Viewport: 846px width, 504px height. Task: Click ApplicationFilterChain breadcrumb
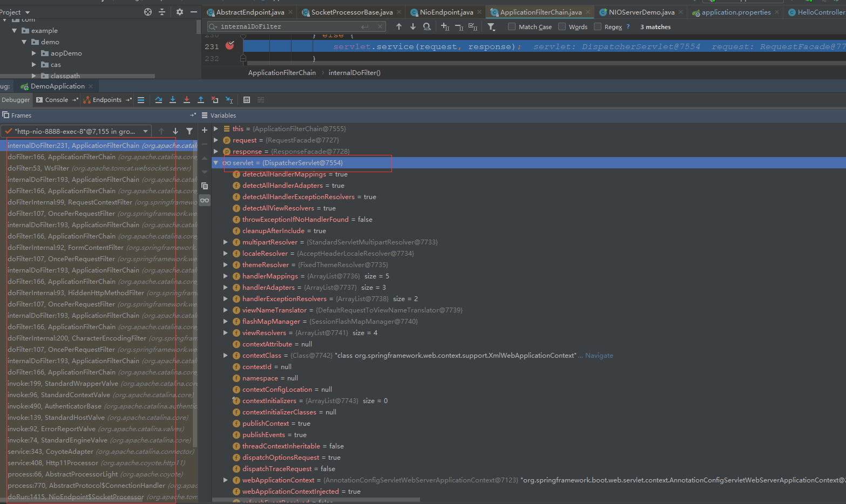point(282,73)
